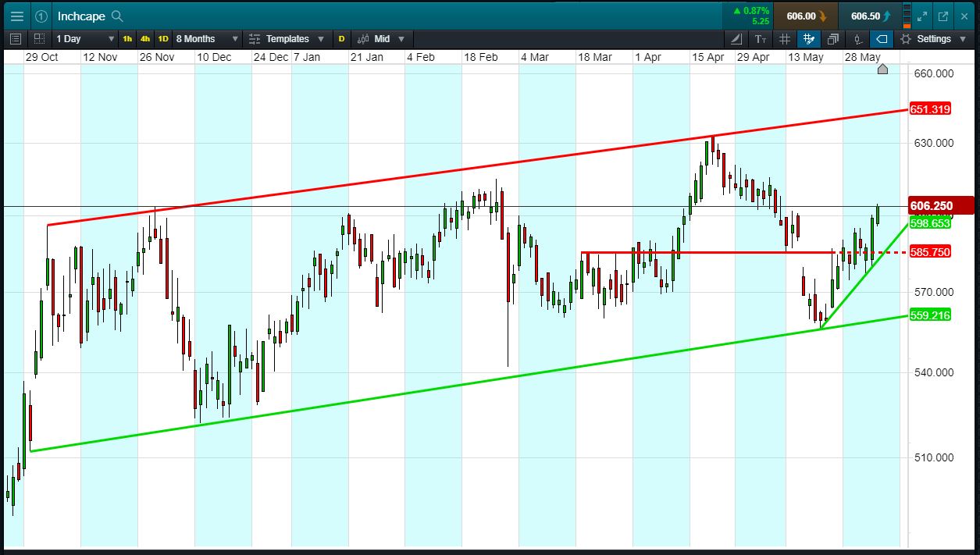Click the 660.000 price axis label

pos(932,73)
